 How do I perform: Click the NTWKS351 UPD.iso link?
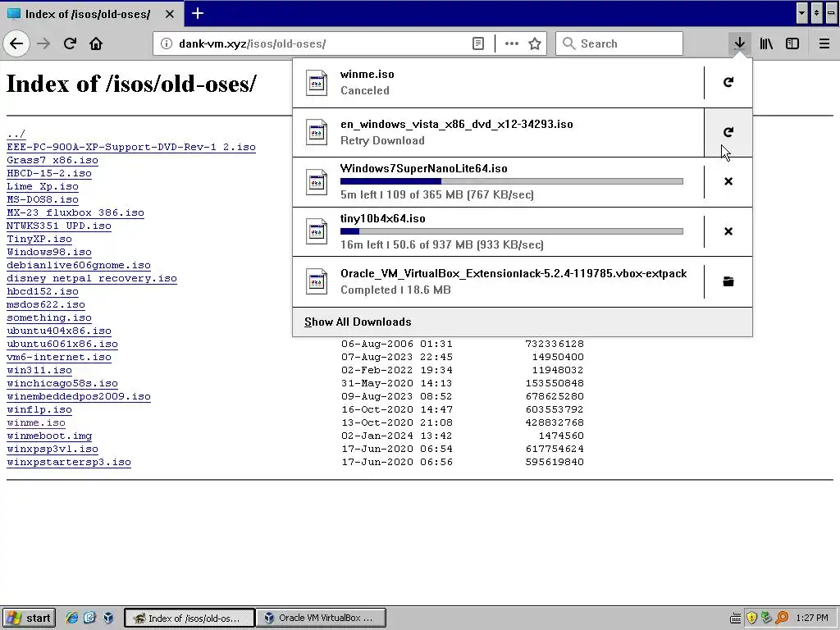[59, 226]
